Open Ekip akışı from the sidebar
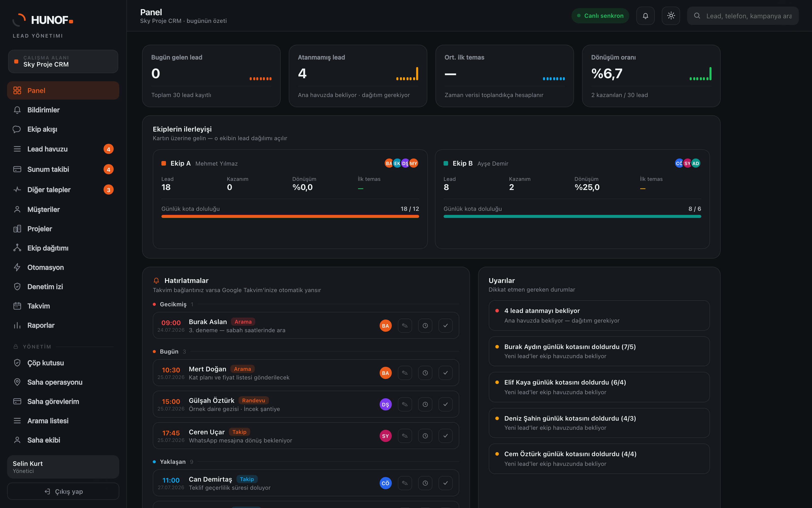Image resolution: width=812 pixels, height=508 pixels. point(63,129)
